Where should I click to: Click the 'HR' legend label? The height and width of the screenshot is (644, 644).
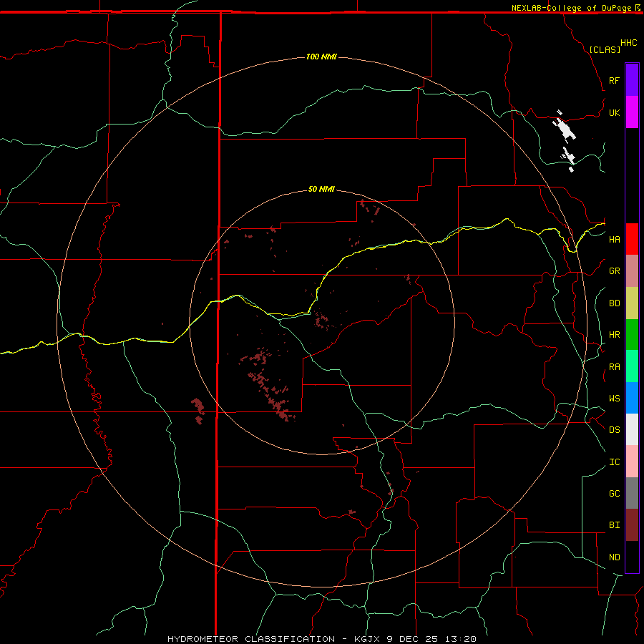(614, 335)
